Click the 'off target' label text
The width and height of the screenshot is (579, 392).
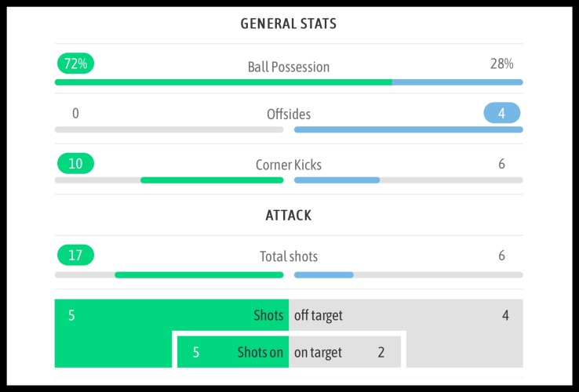click(319, 316)
